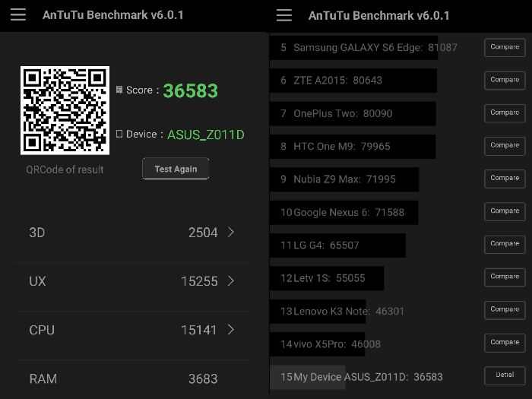The height and width of the screenshot is (399, 532).
Task: Select the green score value 36583
Action: pos(190,90)
